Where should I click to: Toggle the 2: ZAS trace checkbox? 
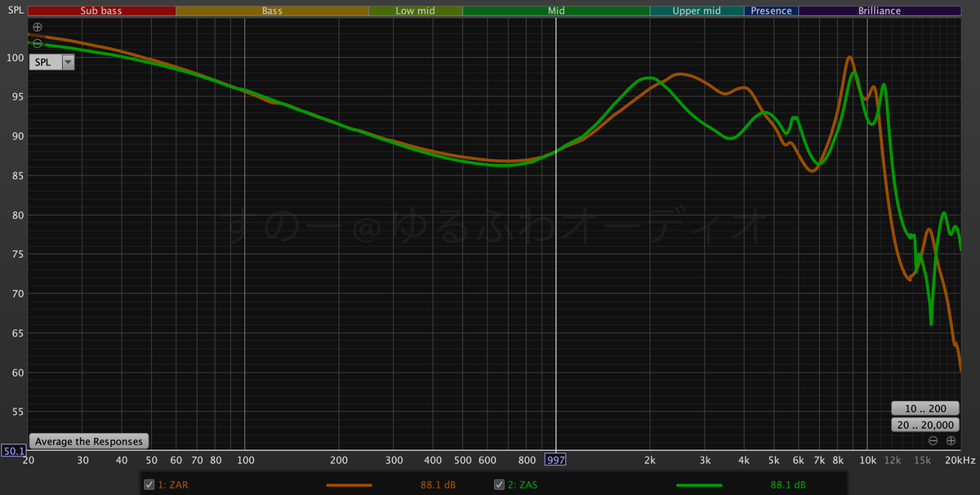499,484
